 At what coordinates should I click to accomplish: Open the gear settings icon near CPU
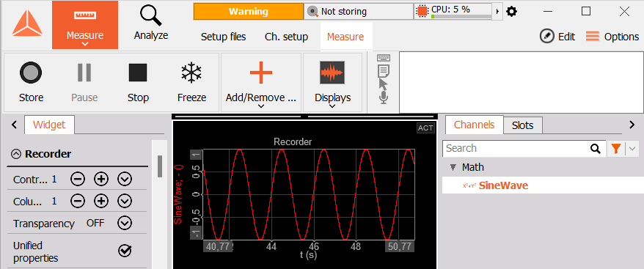[511, 12]
